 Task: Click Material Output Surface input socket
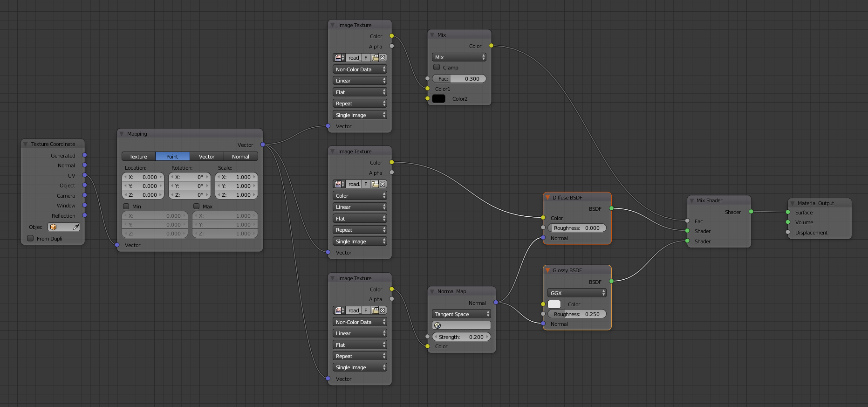coord(788,212)
